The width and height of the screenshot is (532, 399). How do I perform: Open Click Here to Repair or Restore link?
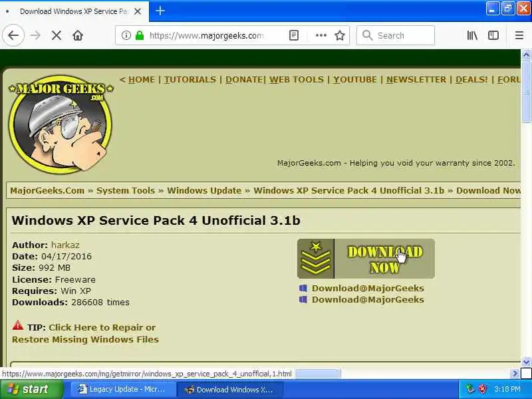click(x=85, y=334)
